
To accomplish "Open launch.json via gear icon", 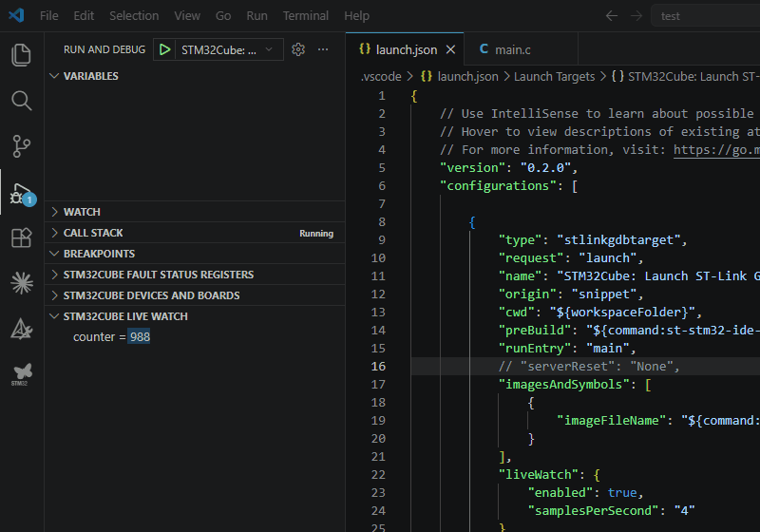I will [x=298, y=49].
